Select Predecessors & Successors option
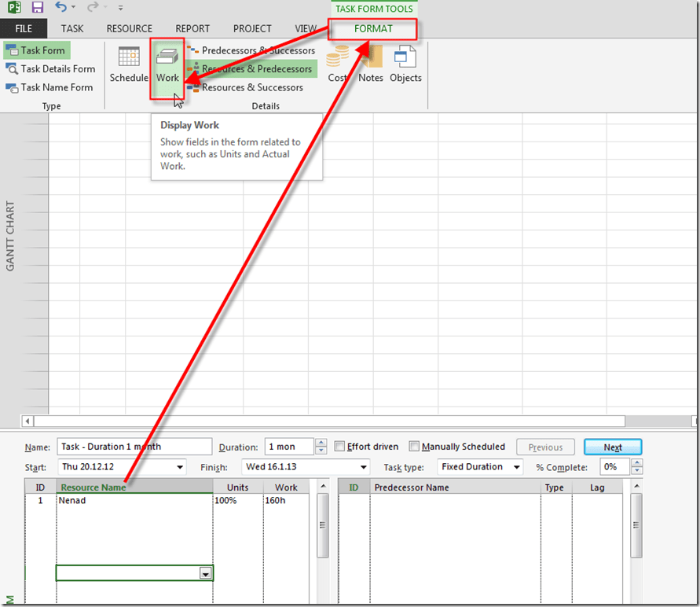 tap(251, 50)
